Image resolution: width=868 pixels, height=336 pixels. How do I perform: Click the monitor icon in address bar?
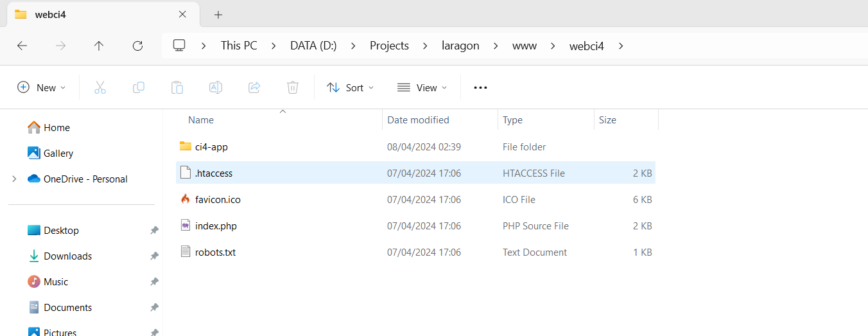[x=179, y=46]
